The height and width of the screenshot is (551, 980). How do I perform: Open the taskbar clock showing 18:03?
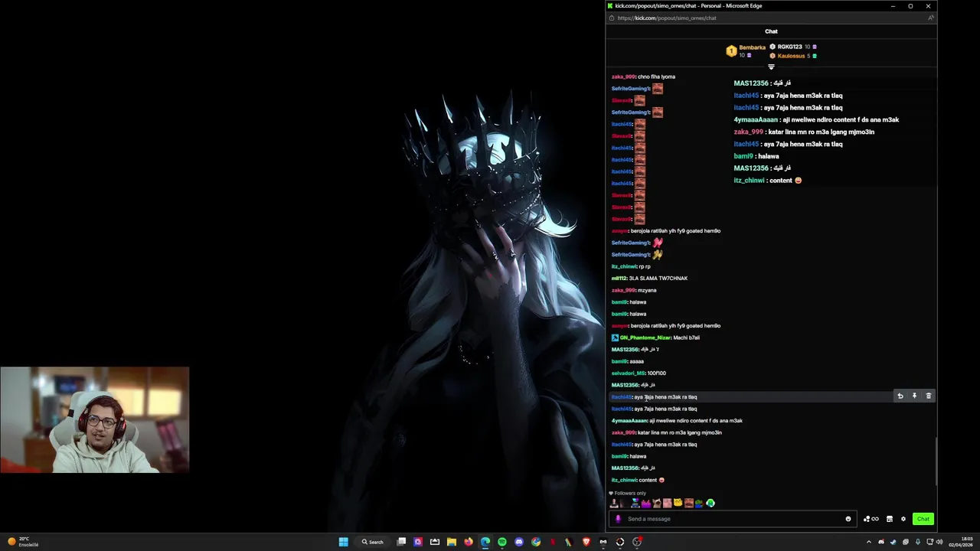coord(961,542)
